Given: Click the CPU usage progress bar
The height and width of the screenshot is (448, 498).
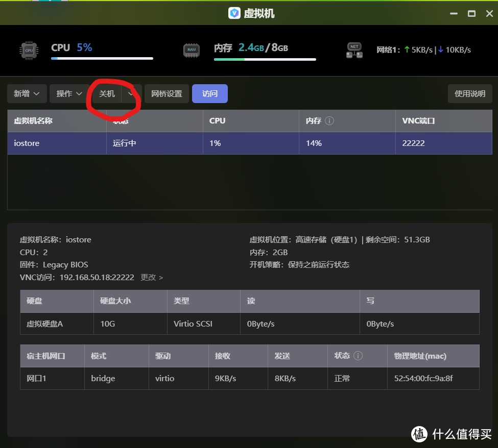Looking at the screenshot, I should 102,59.
